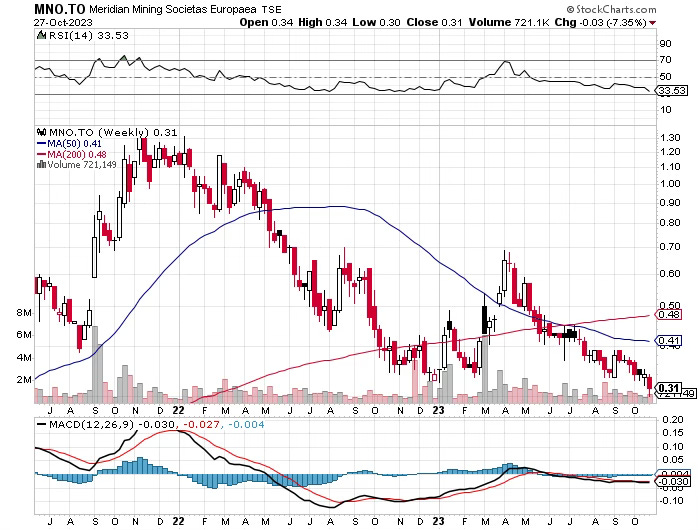
Task: Click the red down arrow after Chg
Action: click(x=653, y=23)
